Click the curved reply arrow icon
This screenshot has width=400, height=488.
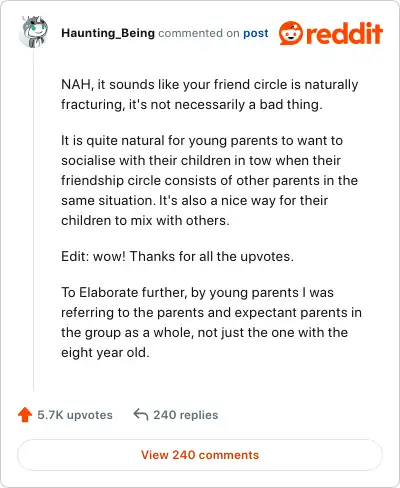pyautogui.click(x=141, y=415)
